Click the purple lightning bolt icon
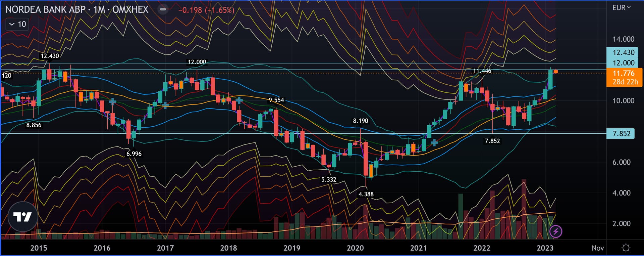644x256 pixels. point(556,231)
